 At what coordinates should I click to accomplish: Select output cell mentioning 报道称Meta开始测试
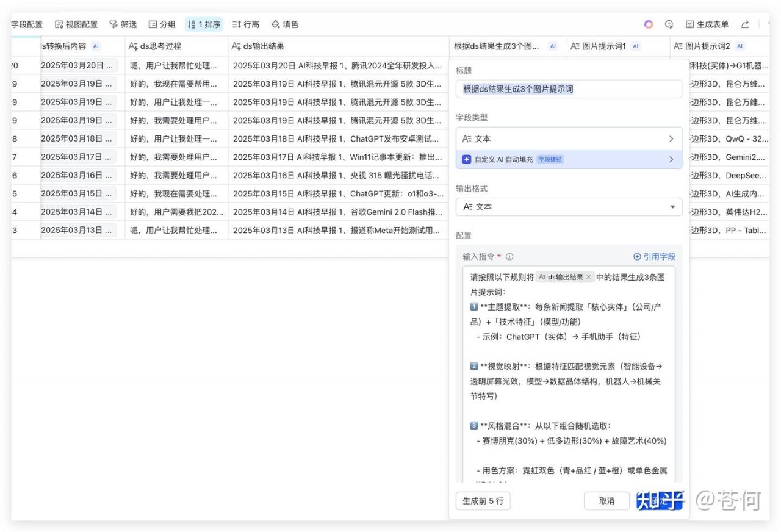[x=339, y=230]
